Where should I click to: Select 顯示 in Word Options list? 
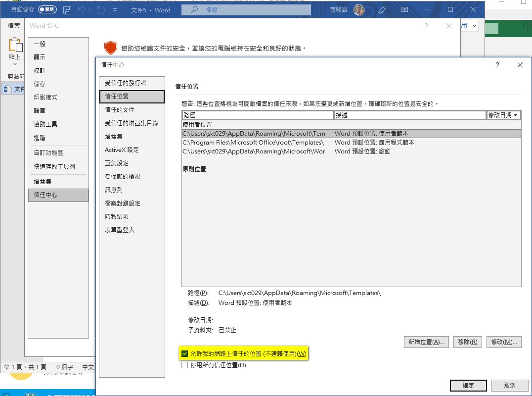coord(58,57)
